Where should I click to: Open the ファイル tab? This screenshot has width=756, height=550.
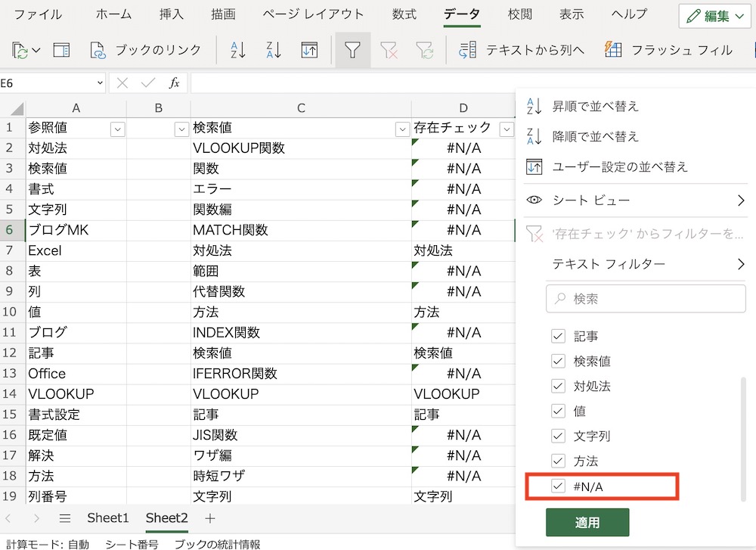click(38, 14)
